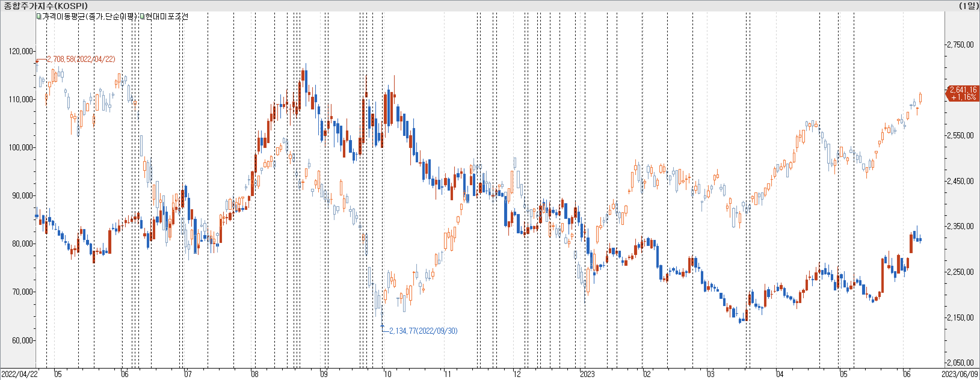Click the 60,000 left axis price label

[23, 340]
